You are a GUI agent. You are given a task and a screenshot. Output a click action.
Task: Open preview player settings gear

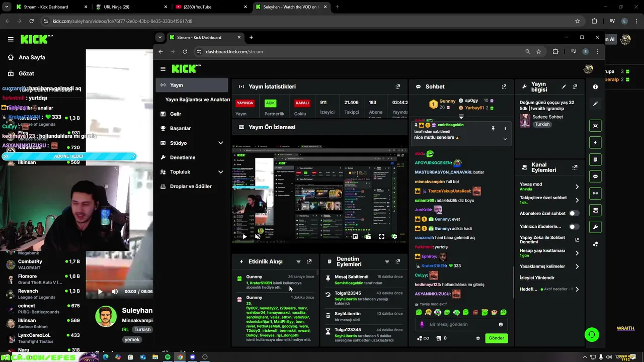(x=394, y=236)
